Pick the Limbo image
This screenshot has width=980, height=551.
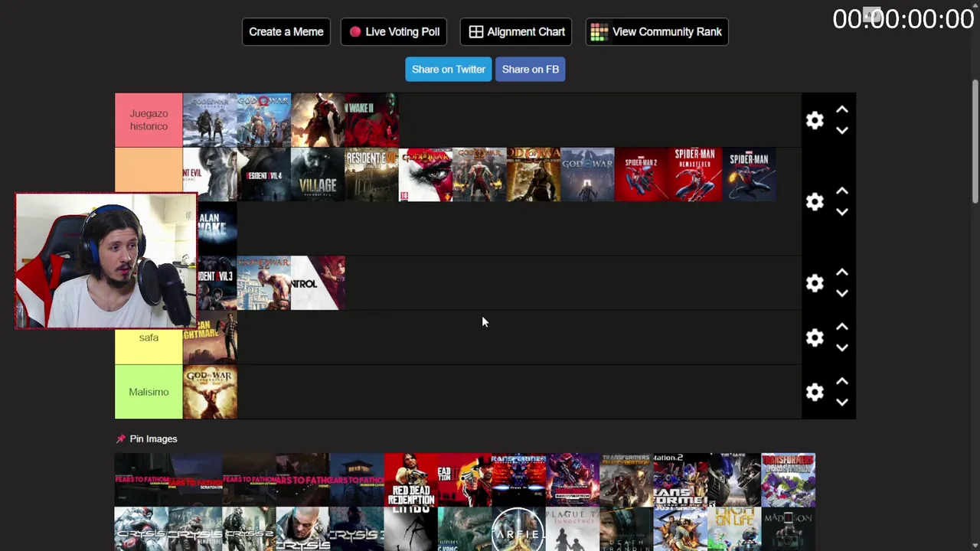(411, 530)
